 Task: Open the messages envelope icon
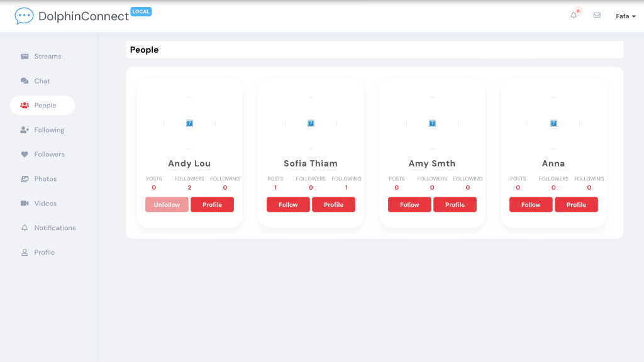[597, 16]
